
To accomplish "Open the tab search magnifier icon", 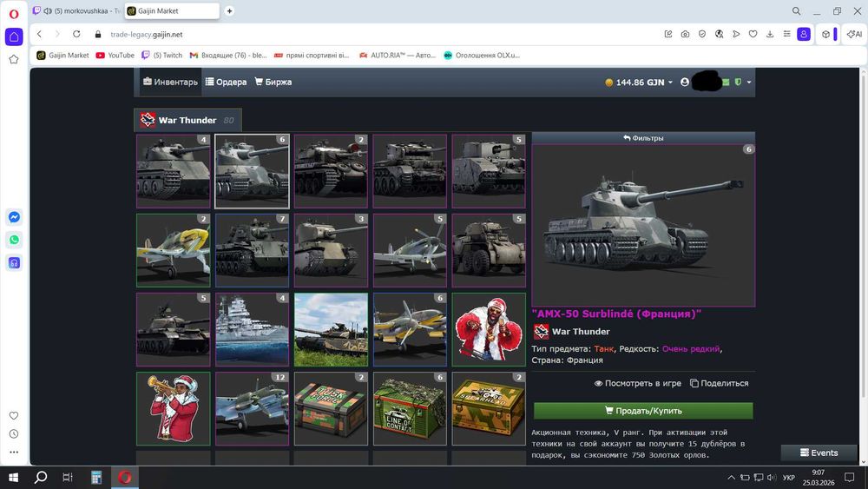I will click(796, 11).
